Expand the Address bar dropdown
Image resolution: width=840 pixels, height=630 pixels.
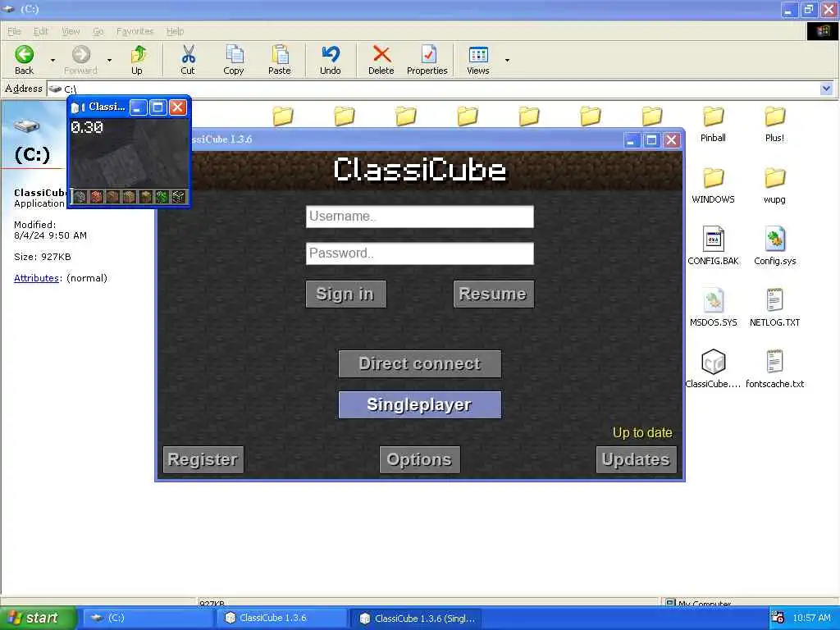[826, 89]
